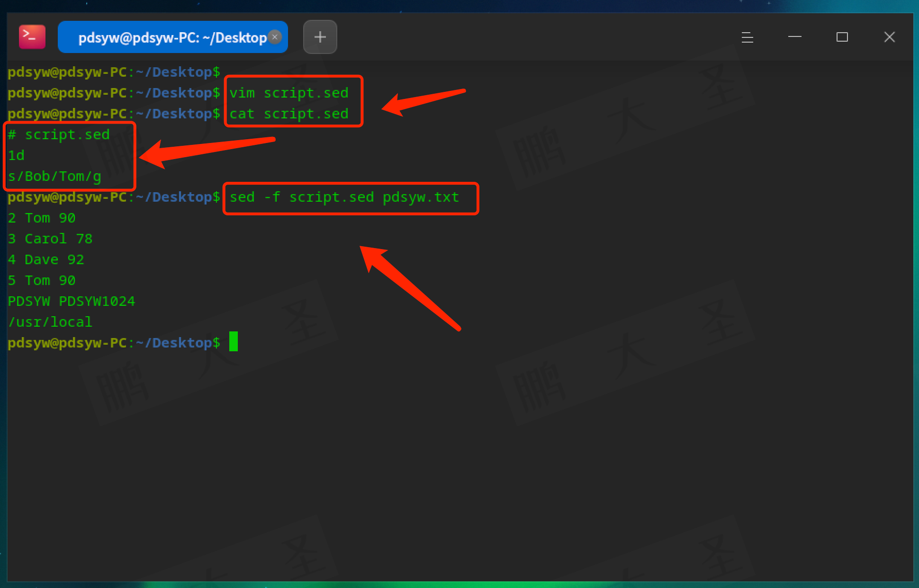Click the green cursor at the prompt

(x=233, y=342)
